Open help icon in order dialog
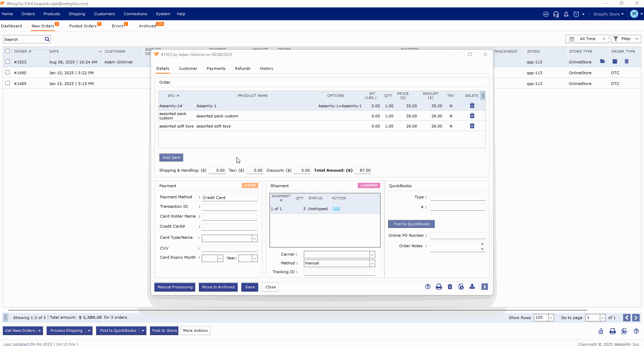The height and width of the screenshot is (346, 644). click(427, 287)
